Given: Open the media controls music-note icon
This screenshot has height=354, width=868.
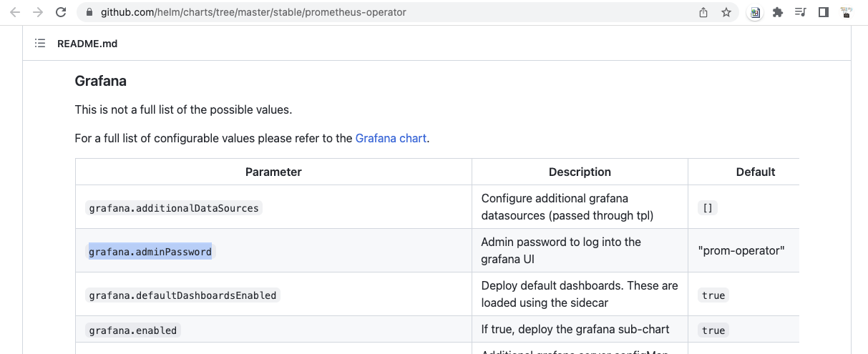Looking at the screenshot, I should [x=801, y=12].
